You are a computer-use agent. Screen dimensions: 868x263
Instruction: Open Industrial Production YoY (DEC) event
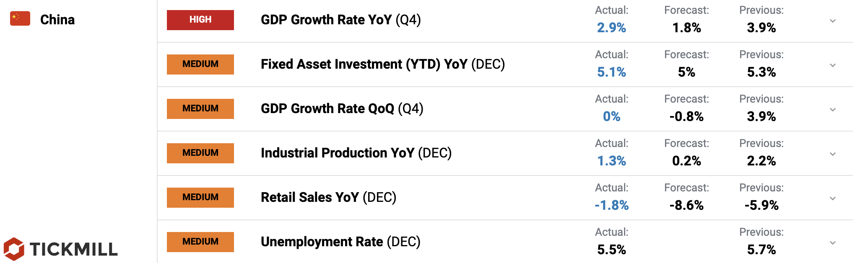[356, 153]
